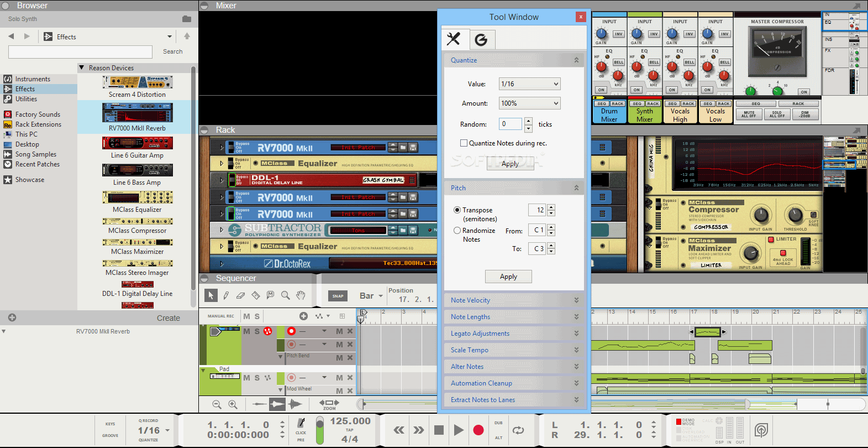Image resolution: width=868 pixels, height=448 pixels.
Task: Toggle record enable on first track lane
Action: coord(291,331)
